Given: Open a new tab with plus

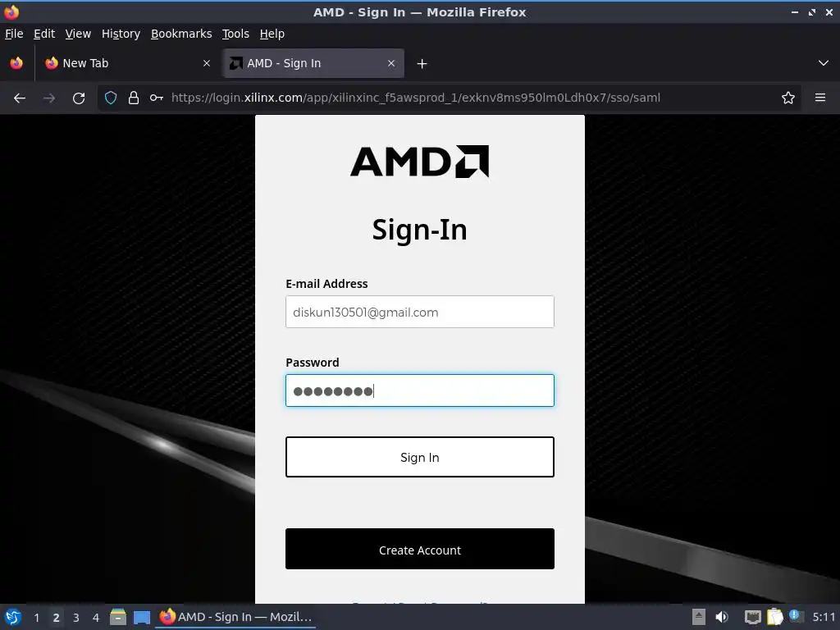Looking at the screenshot, I should click(422, 64).
